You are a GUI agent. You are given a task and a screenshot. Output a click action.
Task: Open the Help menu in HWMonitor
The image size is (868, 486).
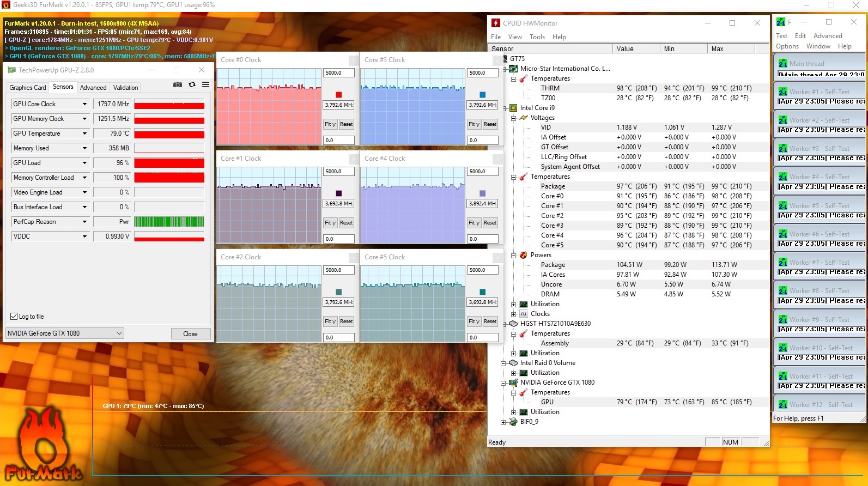point(559,37)
